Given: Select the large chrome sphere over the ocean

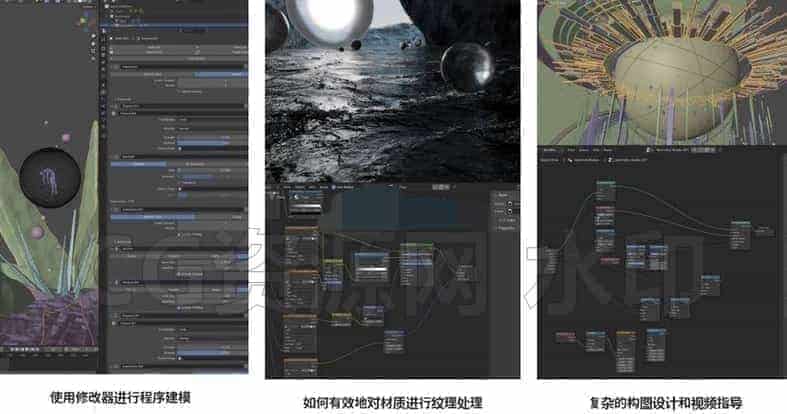Looking at the screenshot, I should [x=466, y=67].
